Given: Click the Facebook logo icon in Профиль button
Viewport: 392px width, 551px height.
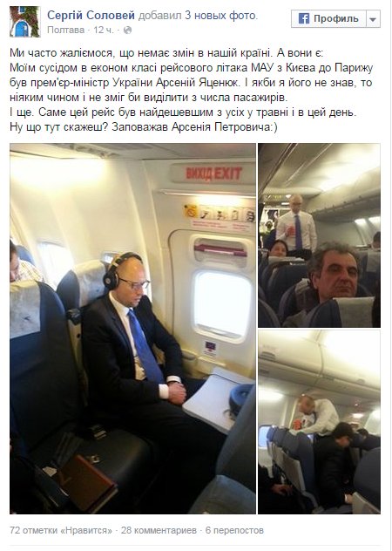Looking at the screenshot, I should [x=303, y=18].
